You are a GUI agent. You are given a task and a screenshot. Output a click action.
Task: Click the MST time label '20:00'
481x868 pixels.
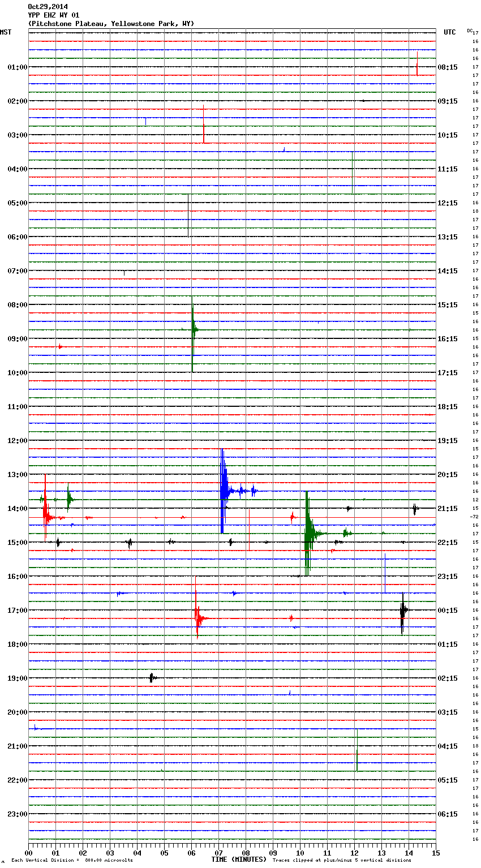[18, 712]
